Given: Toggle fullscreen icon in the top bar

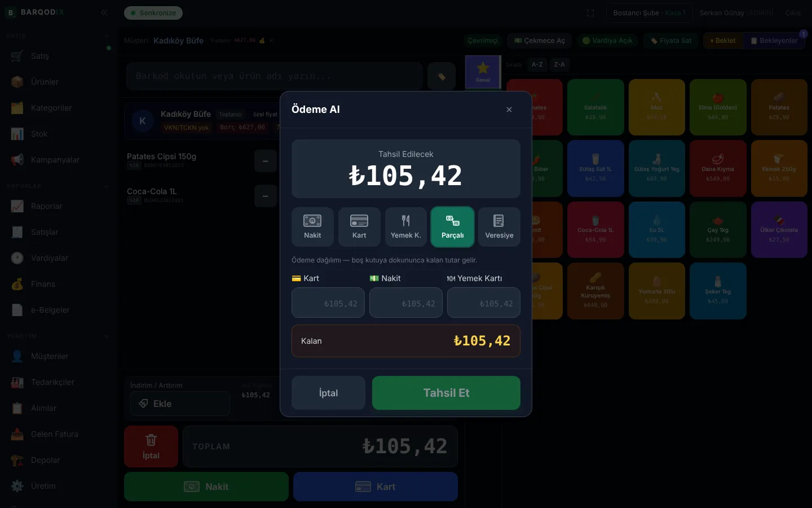Looking at the screenshot, I should (590, 13).
